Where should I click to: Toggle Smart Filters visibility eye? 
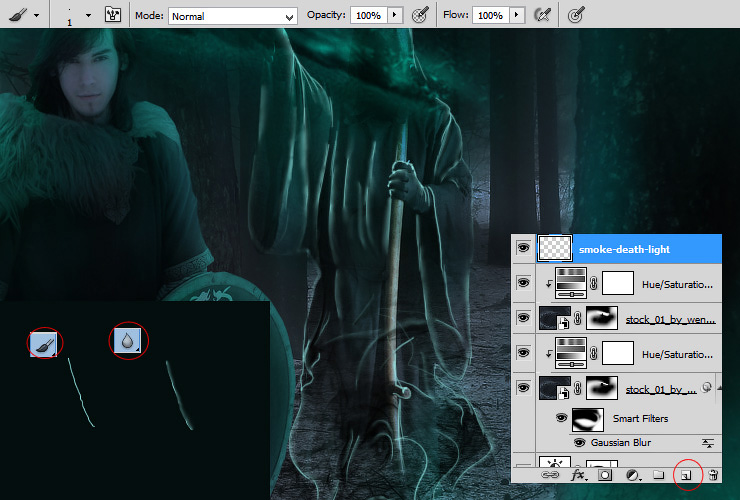pyautogui.click(x=561, y=418)
